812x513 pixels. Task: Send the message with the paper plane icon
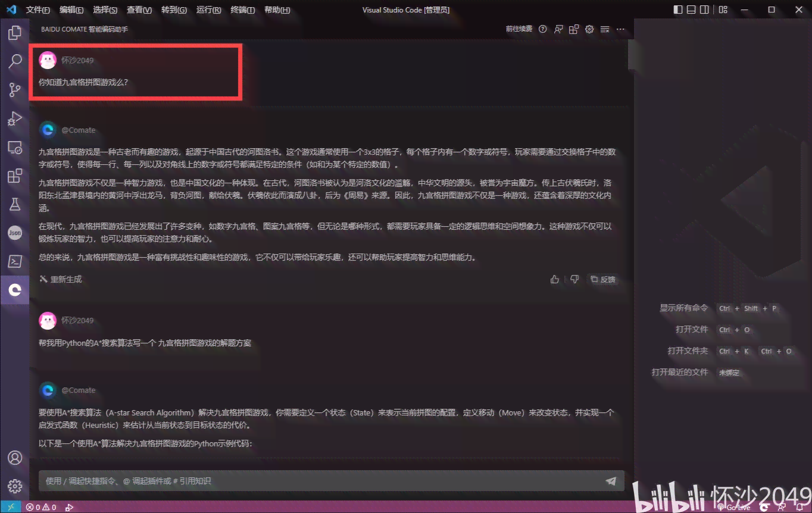click(x=611, y=481)
